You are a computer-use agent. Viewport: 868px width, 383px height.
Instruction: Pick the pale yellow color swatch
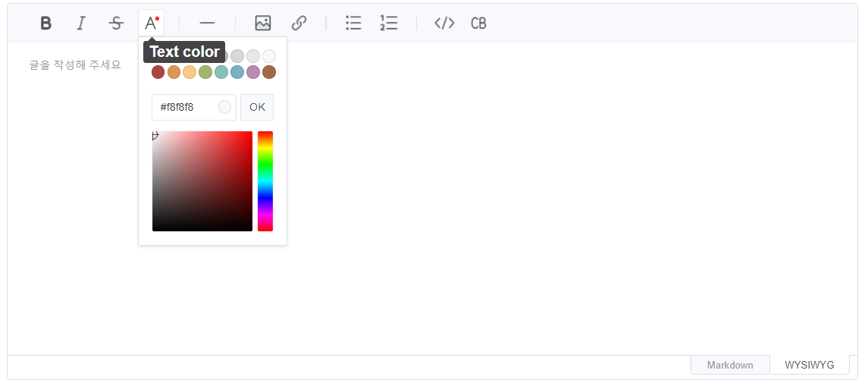(x=190, y=72)
